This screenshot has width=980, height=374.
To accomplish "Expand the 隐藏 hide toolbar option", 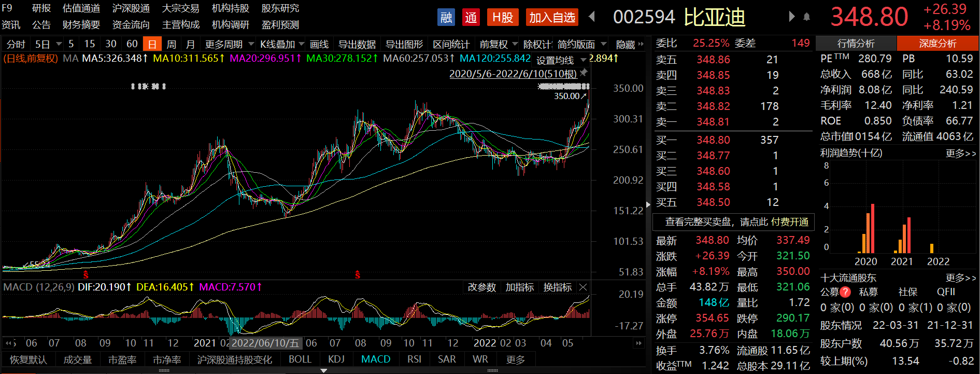I will 630,44.
